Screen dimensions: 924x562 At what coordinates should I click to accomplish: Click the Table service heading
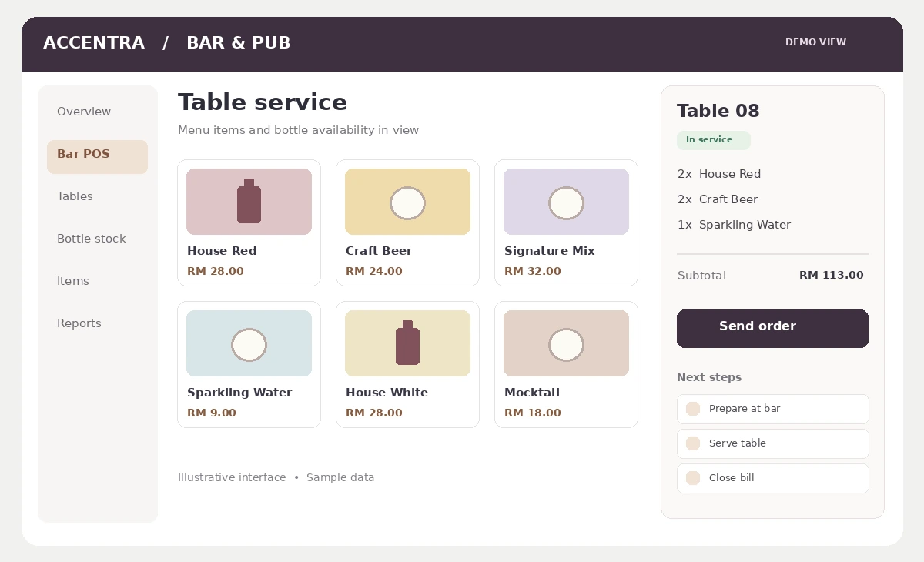pyautogui.click(x=263, y=102)
